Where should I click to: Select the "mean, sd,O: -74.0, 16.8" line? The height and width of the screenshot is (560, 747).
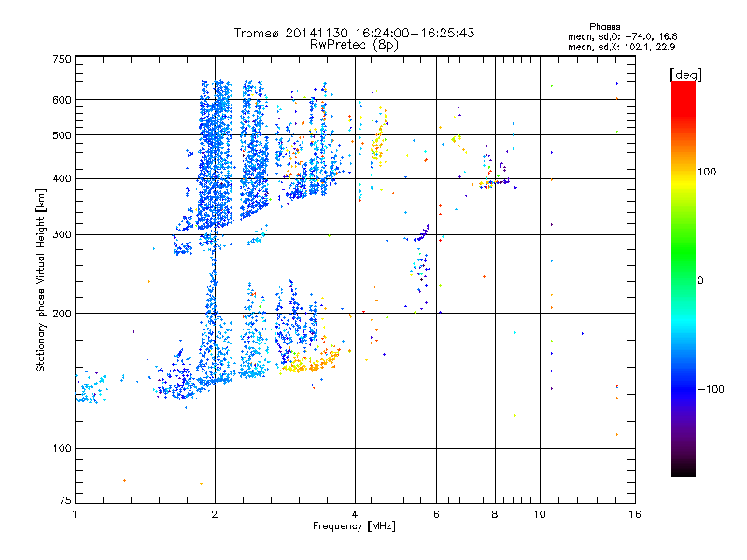click(x=622, y=36)
